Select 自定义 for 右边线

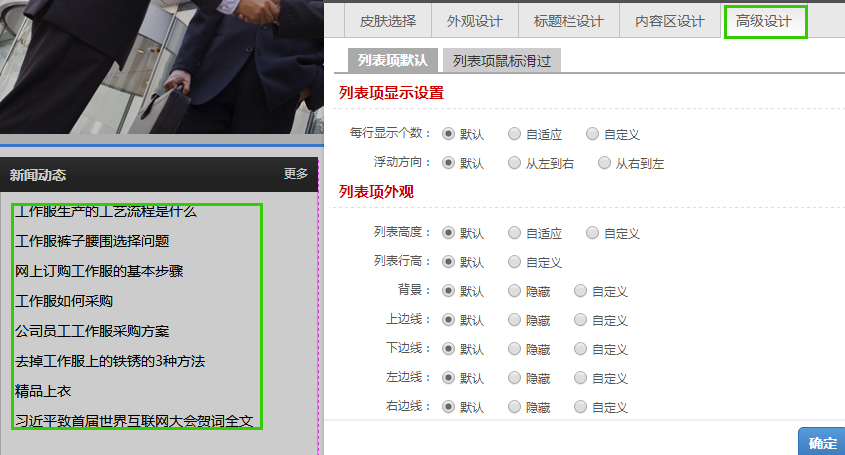581,407
